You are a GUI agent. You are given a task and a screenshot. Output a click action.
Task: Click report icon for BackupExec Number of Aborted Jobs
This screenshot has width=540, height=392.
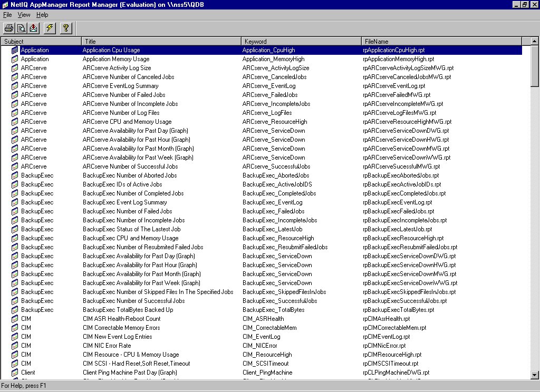coord(14,175)
